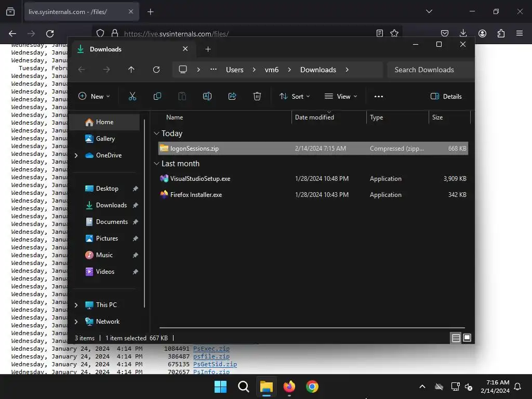Open the Sort dropdown menu
Image resolution: width=532 pixels, height=399 pixels.
coord(295,96)
